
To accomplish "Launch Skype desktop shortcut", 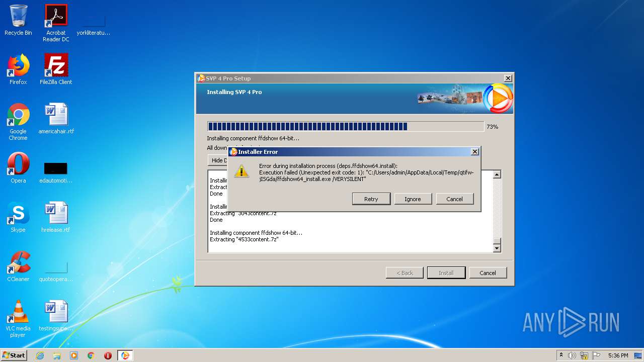I will (x=18, y=217).
